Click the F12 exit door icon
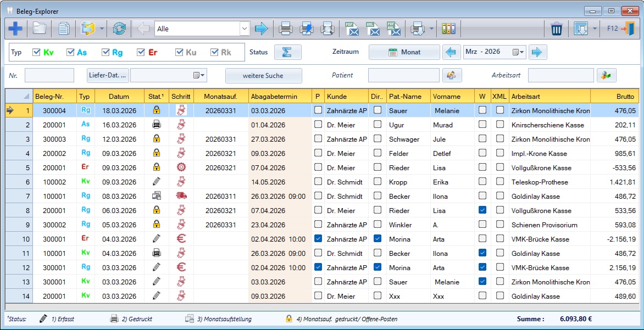The image size is (644, 330). pos(621,28)
